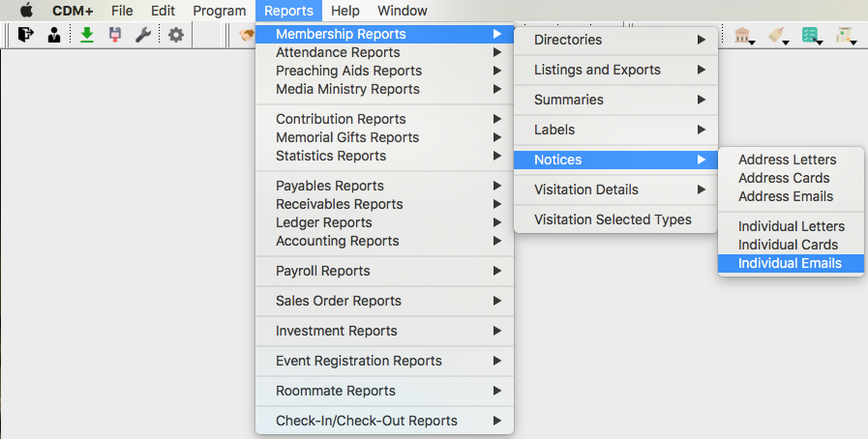The height and width of the screenshot is (439, 868).
Task: Open the wrench tools icon
Action: click(x=142, y=35)
